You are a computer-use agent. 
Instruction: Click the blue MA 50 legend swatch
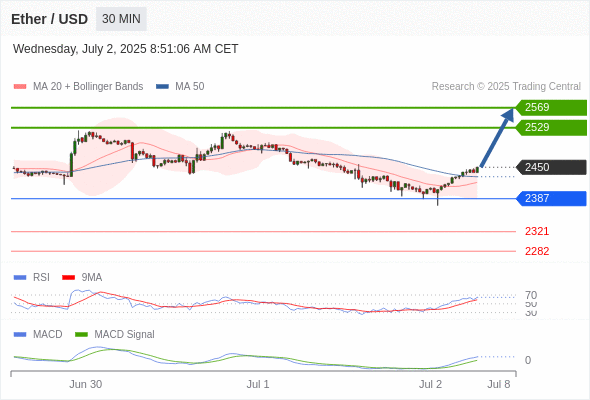click(x=162, y=87)
